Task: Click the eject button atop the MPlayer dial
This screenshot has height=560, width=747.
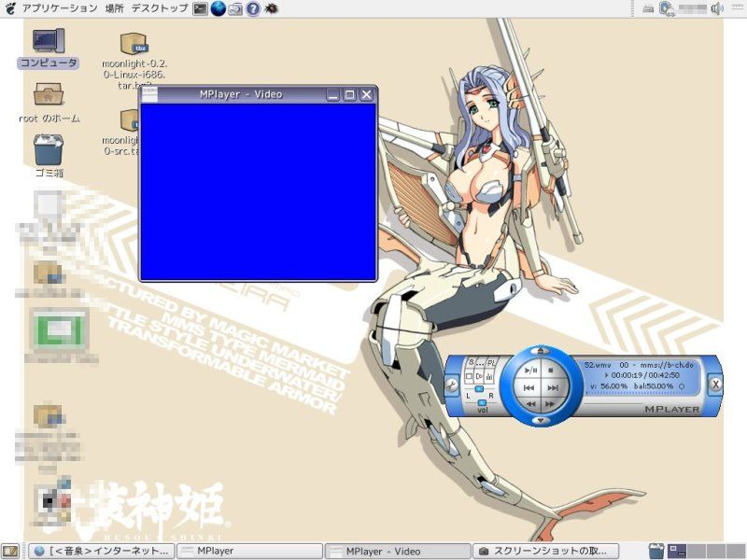Action: 541,352
